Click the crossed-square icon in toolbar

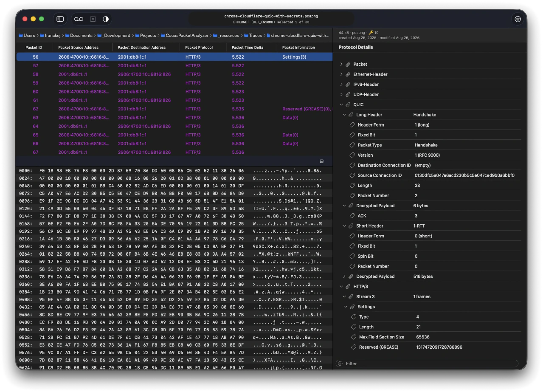pyautogui.click(x=93, y=19)
